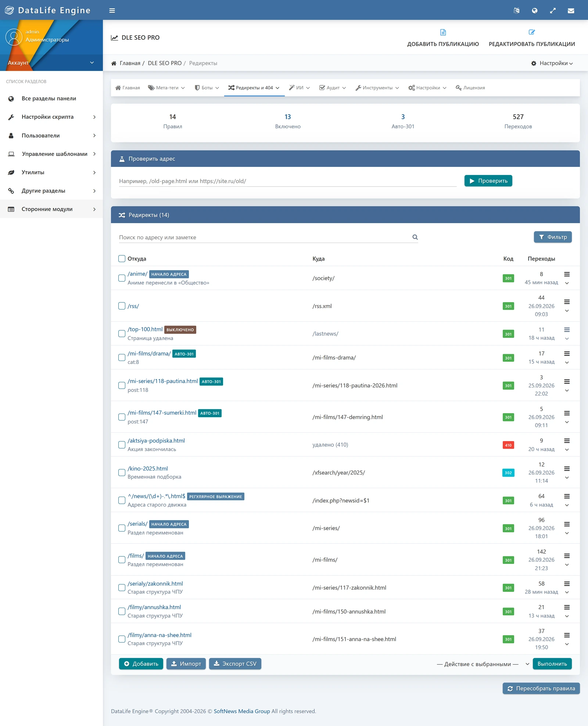
Task: Check the /anime/ rule checkbox
Action: click(122, 278)
